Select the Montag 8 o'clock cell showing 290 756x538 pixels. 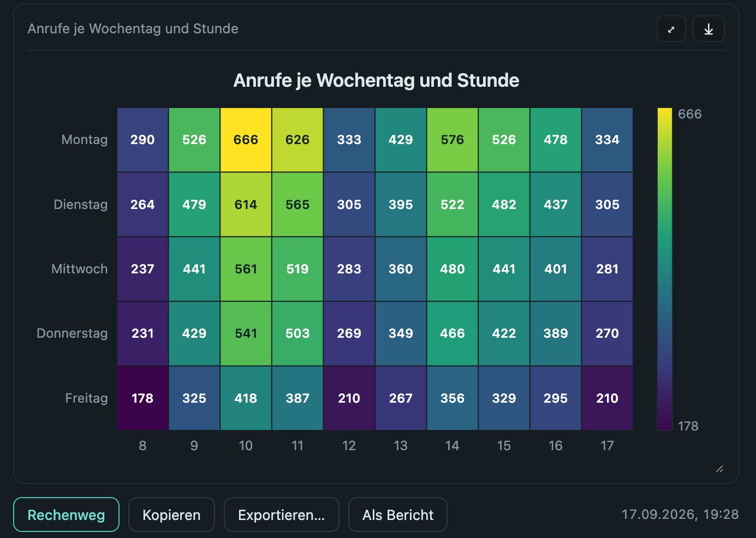142,140
